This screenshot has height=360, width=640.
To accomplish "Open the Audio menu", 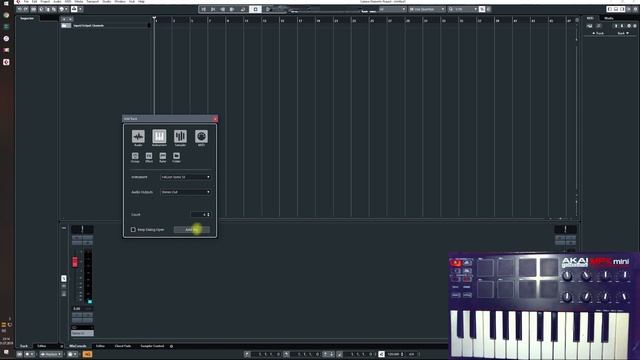I will (x=58, y=2).
